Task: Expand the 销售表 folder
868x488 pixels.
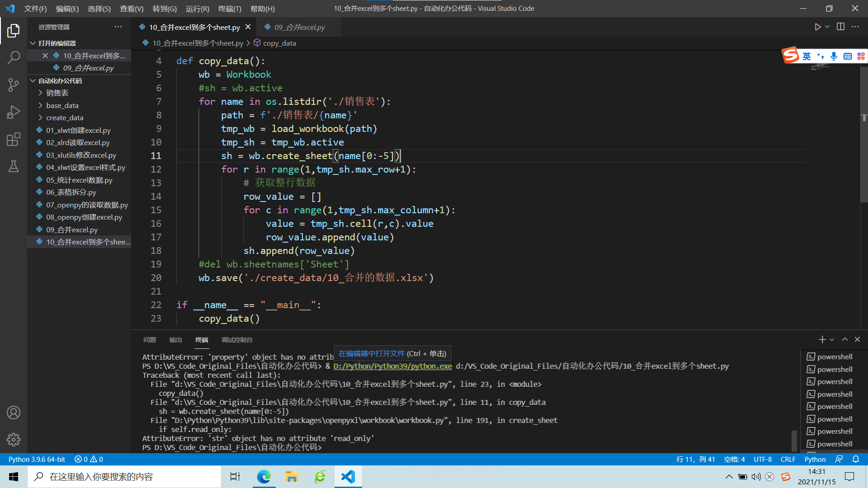Action: coord(57,93)
